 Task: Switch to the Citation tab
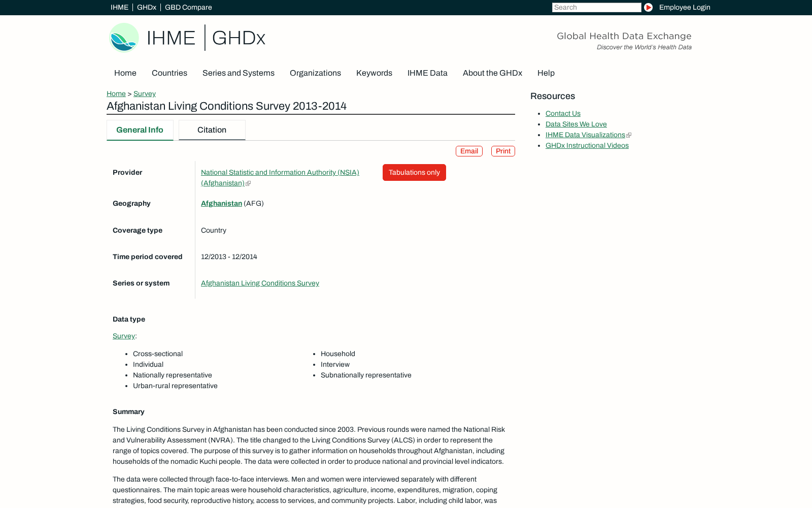point(212,130)
